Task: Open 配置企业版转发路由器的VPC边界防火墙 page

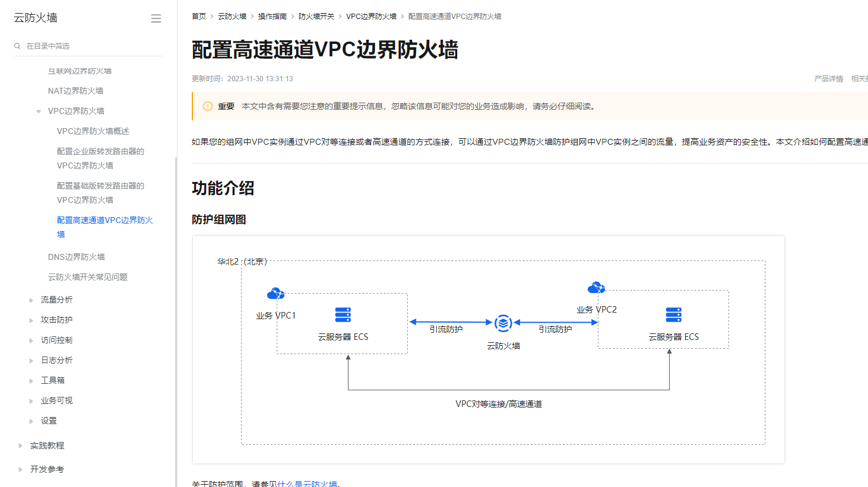Action: coord(100,158)
